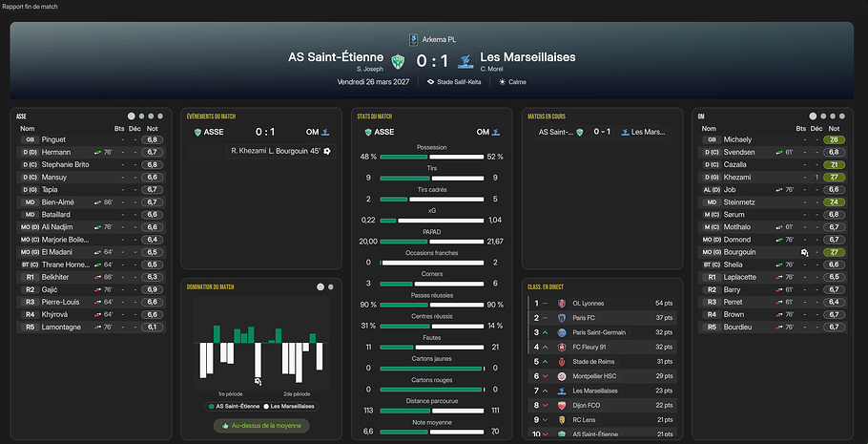Click Bourgouin's goal icon in OM list
The width and height of the screenshot is (868, 444).
click(x=803, y=252)
